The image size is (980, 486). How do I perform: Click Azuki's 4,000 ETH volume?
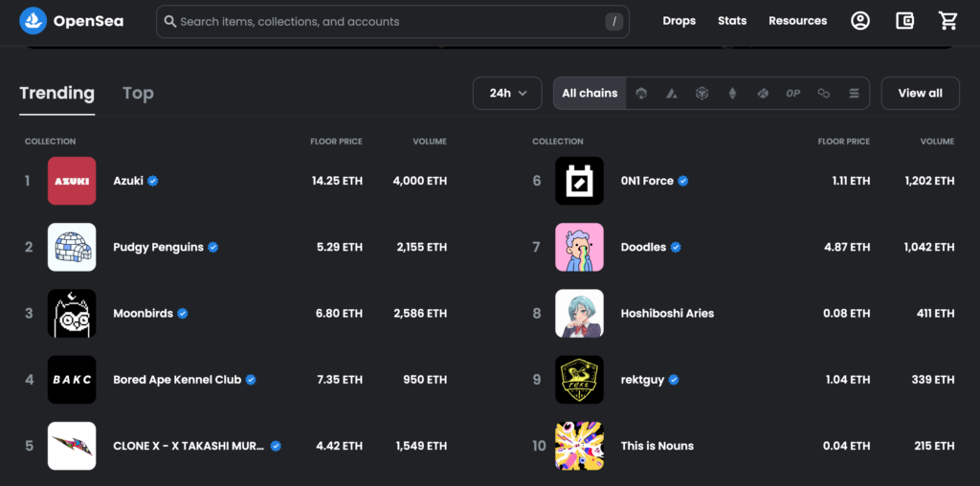(x=420, y=181)
